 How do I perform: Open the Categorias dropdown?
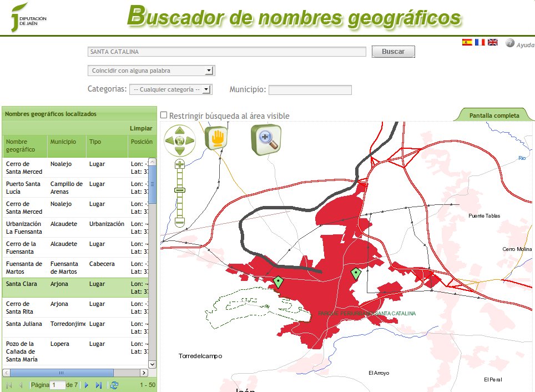[x=170, y=89]
